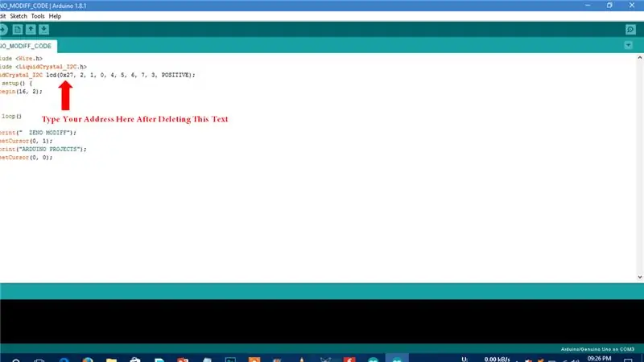Click the 0.00 kB/s network speed indicator

497,359
